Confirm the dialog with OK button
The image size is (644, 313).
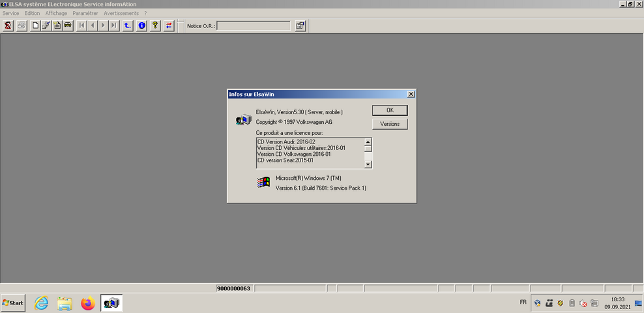click(390, 110)
